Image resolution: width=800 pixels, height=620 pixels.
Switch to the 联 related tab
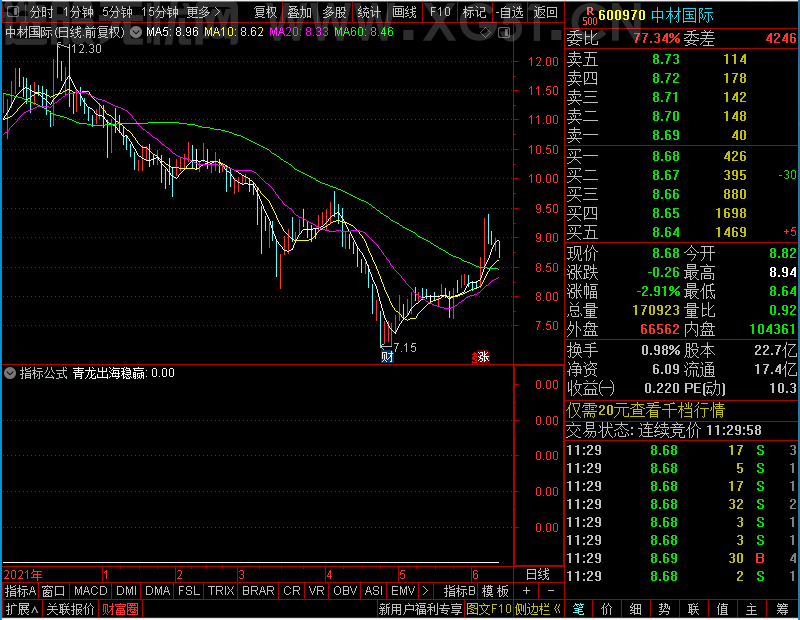[693, 609]
